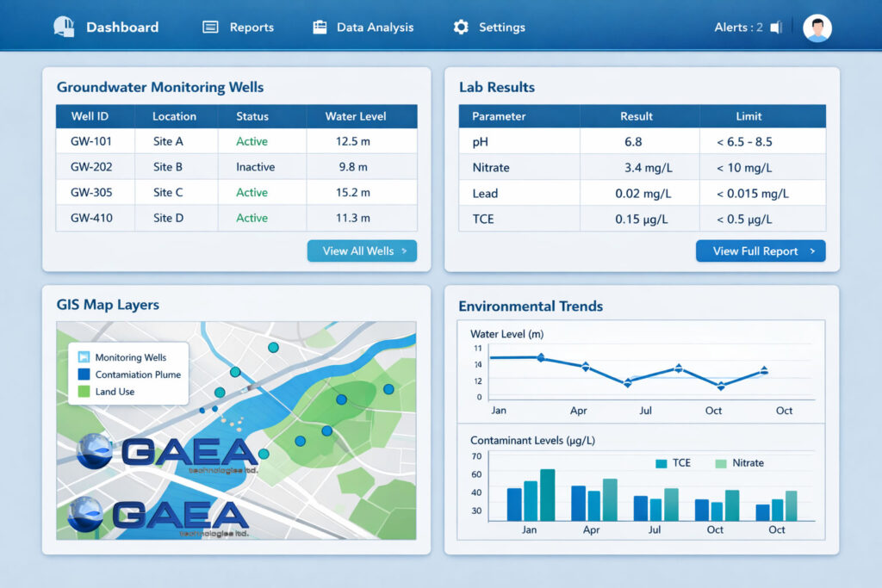Click the 0.02 mg/L Lead result
The height and width of the screenshot is (588, 882).
click(x=643, y=194)
